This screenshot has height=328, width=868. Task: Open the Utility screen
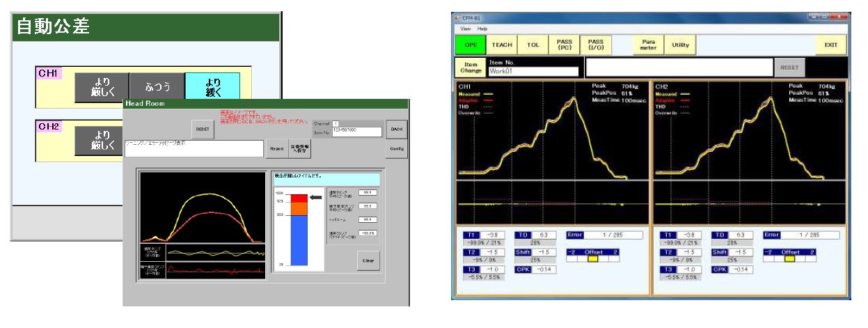[680, 45]
